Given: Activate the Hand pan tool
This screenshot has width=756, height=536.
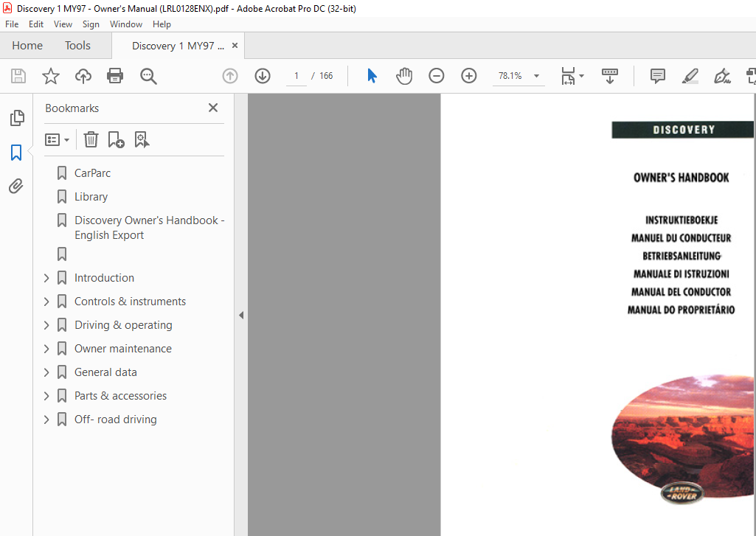Looking at the screenshot, I should point(404,76).
